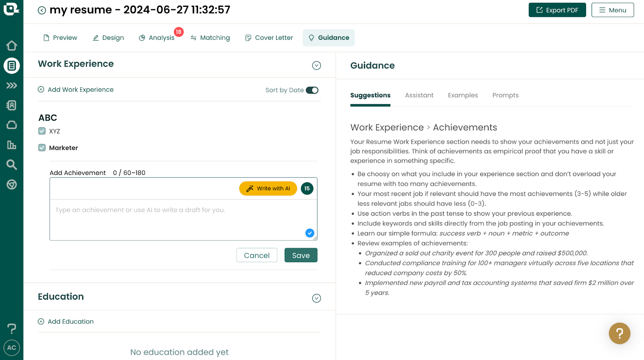The width and height of the screenshot is (644, 360).
Task: Open the Examples guidance tab
Action: tap(463, 95)
